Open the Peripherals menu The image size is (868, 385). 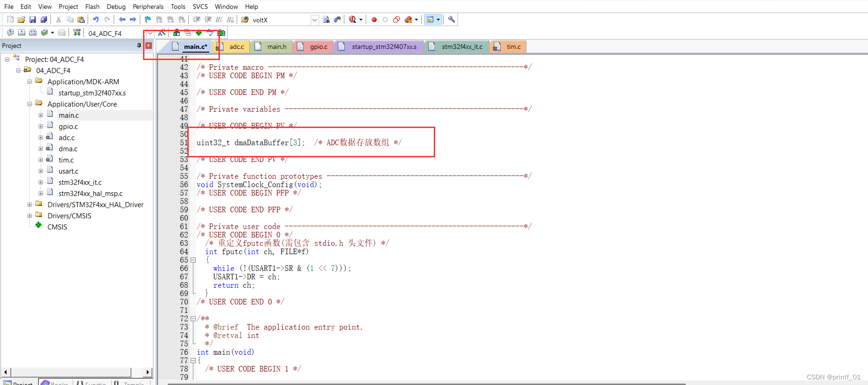point(148,7)
